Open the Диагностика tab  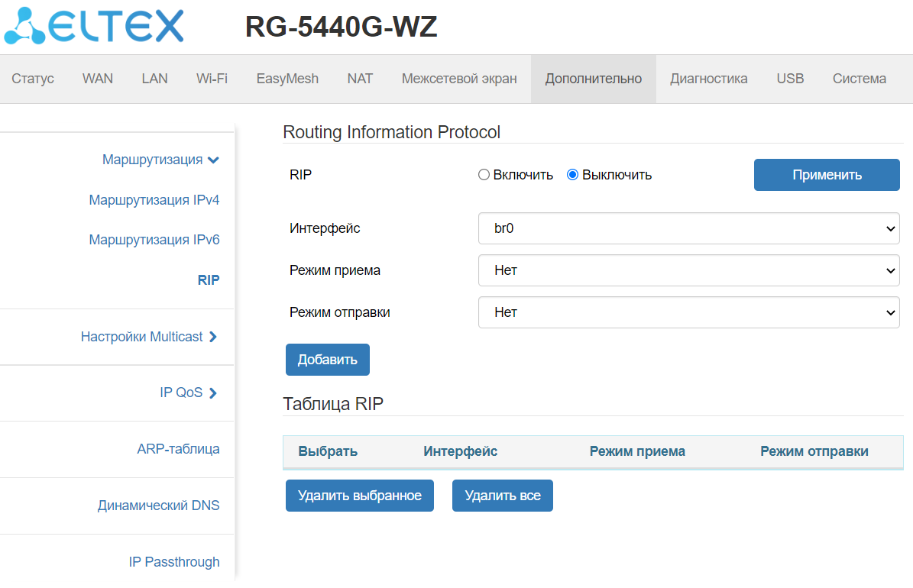(x=708, y=79)
